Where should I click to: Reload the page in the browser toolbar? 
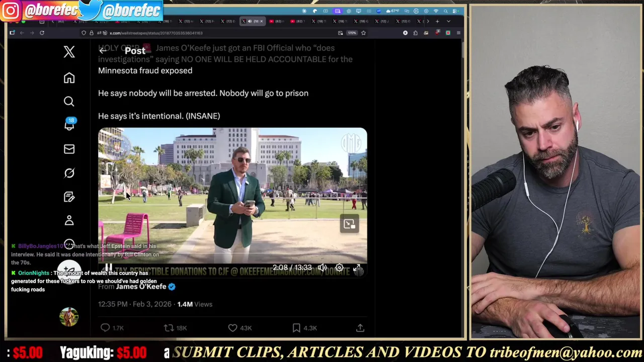click(x=42, y=33)
